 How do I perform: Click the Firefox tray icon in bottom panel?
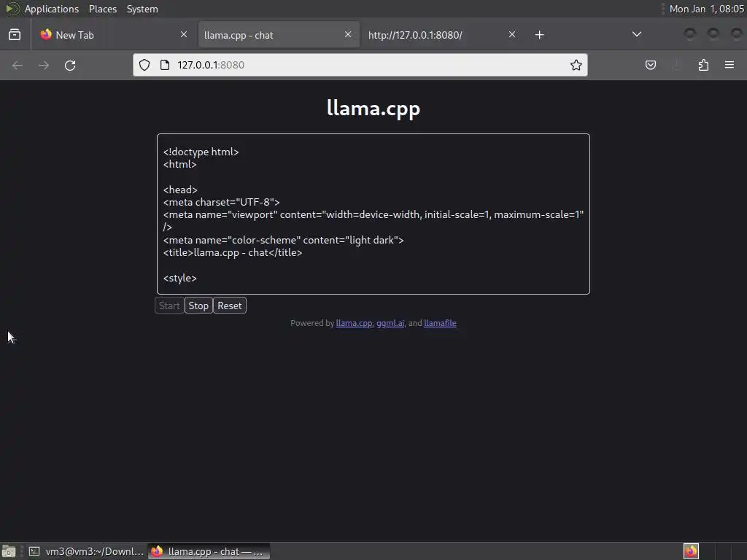point(691,551)
